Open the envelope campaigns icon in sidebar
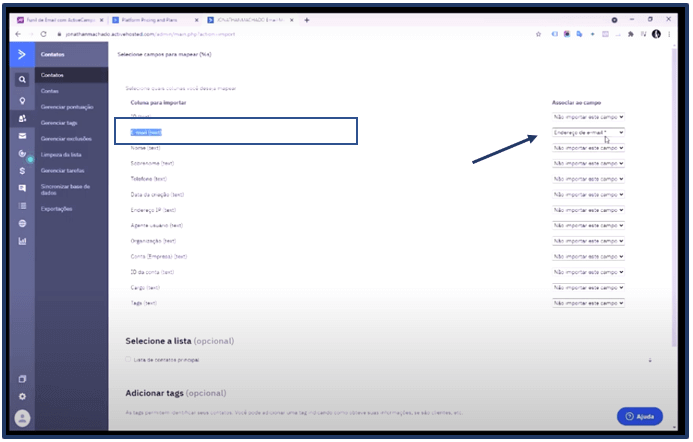Viewport: 693px width, 442px height. [x=22, y=135]
